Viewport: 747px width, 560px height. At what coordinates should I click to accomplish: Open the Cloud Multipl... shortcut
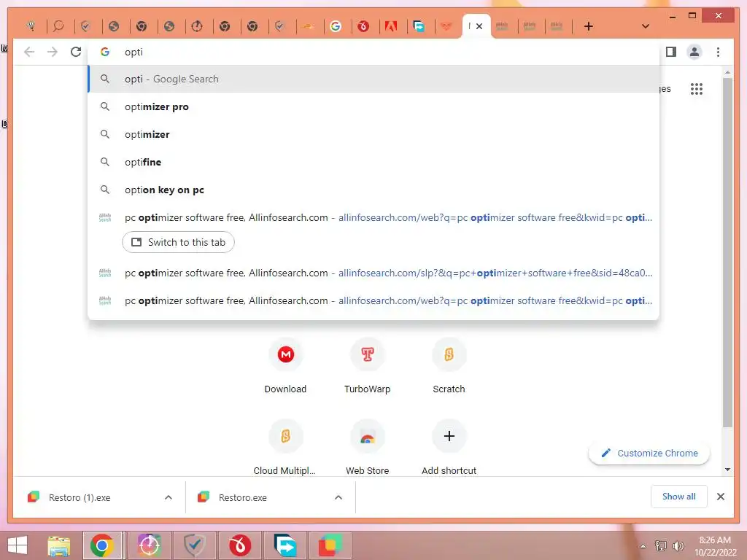pos(285,448)
